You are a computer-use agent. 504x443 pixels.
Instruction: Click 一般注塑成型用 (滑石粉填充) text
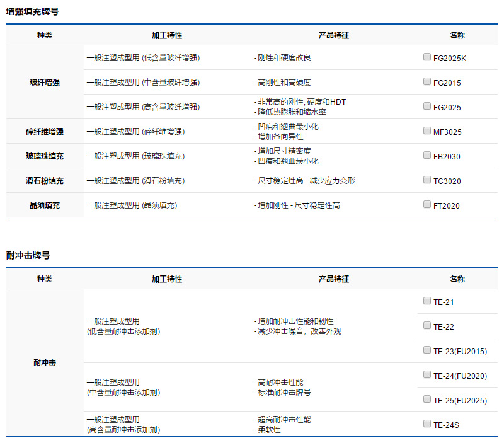point(135,181)
